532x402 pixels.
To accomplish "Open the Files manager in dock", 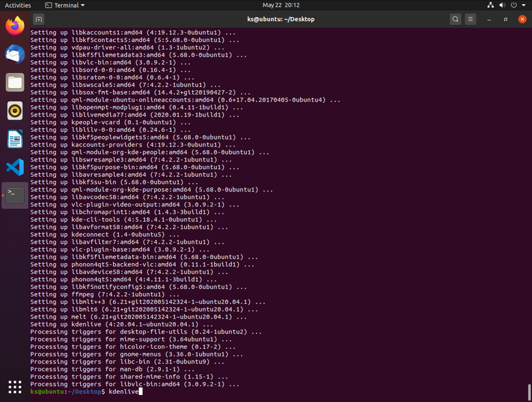I will (x=15, y=82).
